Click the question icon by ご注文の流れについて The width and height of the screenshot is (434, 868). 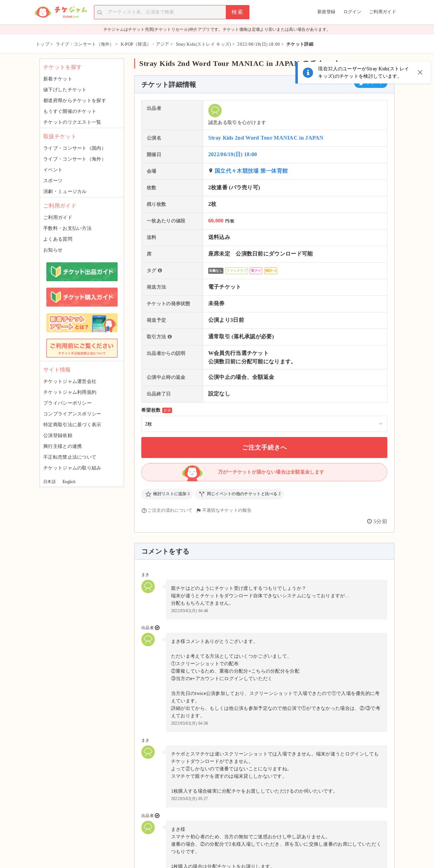point(144,510)
